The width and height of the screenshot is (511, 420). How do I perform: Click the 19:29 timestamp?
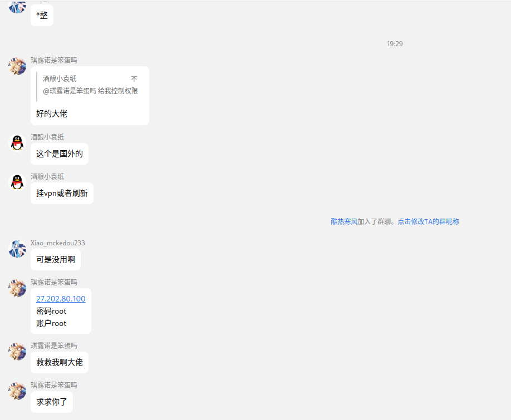tap(395, 43)
